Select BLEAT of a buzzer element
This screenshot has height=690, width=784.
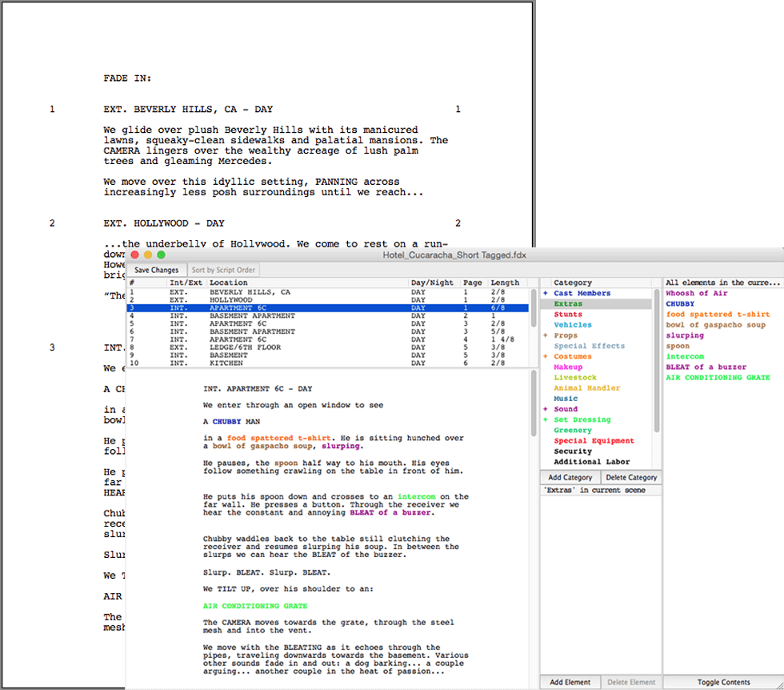[706, 367]
